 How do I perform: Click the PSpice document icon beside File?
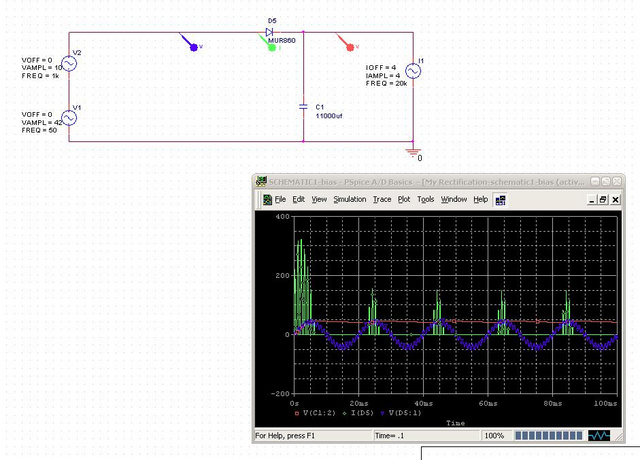coord(267,200)
